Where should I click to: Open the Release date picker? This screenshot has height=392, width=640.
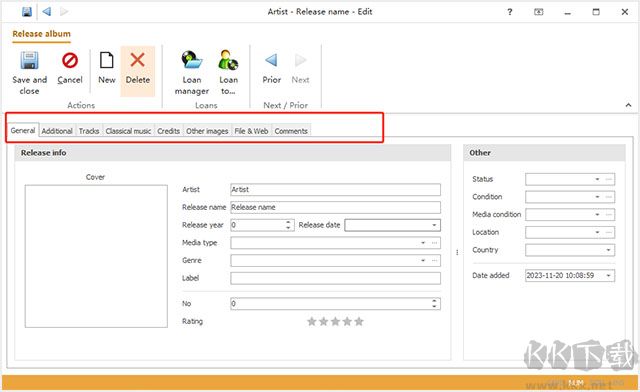[434, 225]
